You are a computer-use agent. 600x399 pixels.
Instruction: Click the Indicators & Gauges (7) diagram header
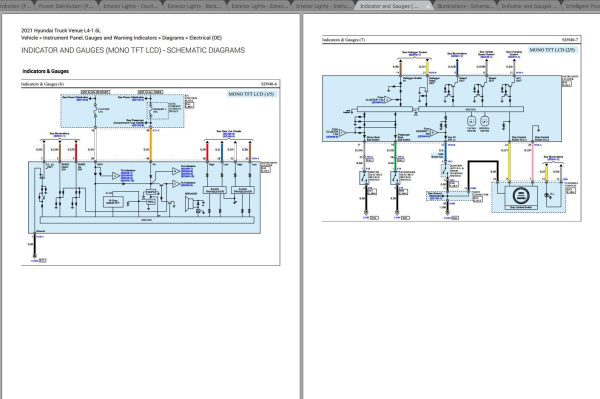click(x=344, y=39)
